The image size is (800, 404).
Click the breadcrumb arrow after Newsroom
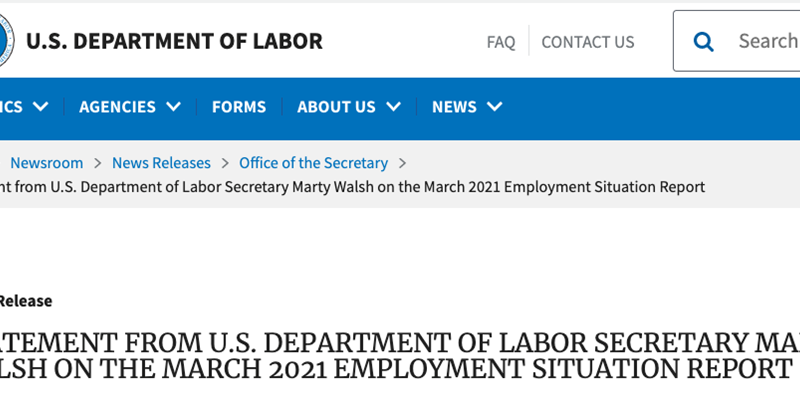[x=98, y=162]
